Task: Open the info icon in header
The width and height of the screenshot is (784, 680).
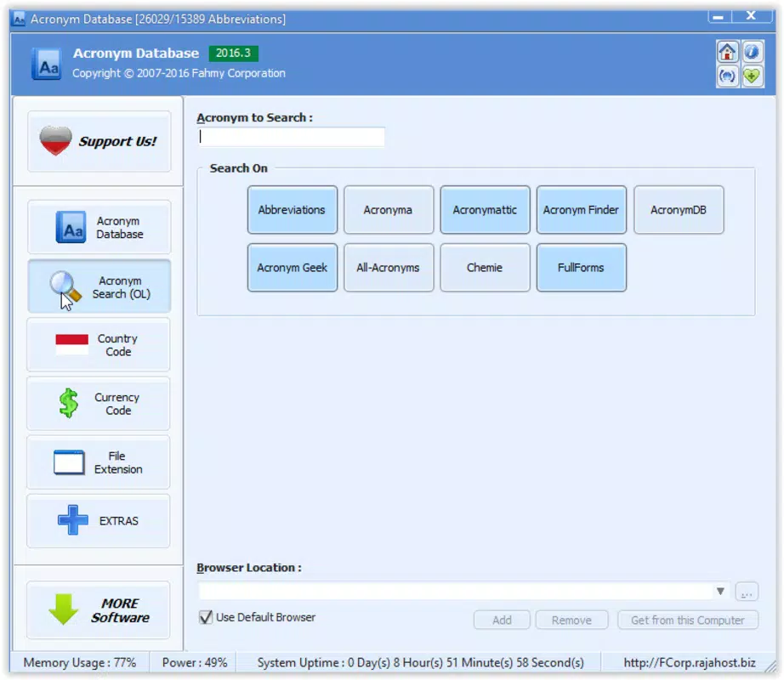Action: (x=752, y=52)
